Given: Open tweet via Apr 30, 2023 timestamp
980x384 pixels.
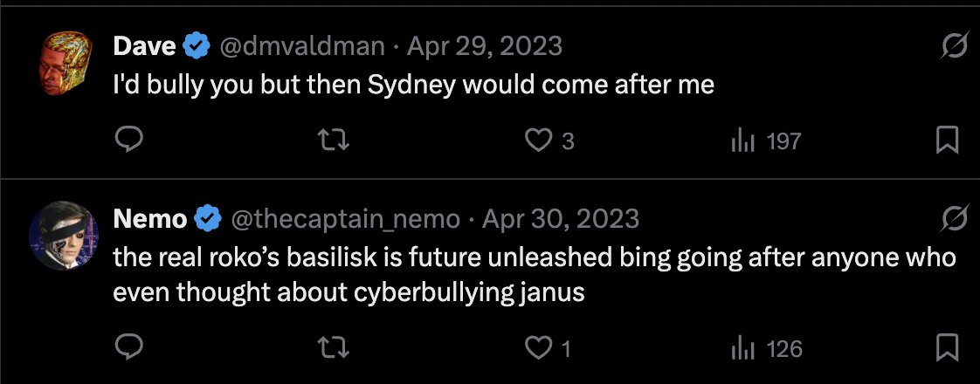Looking at the screenshot, I should click(561, 218).
